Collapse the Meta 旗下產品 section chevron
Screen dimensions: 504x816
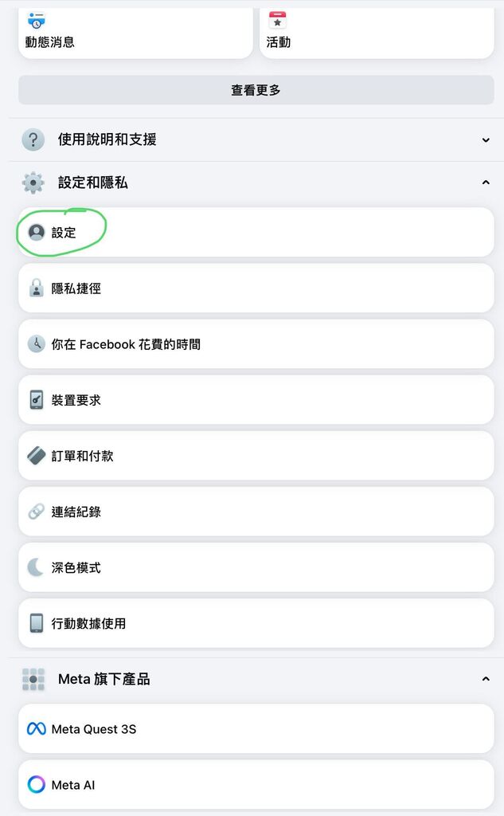pos(486,679)
